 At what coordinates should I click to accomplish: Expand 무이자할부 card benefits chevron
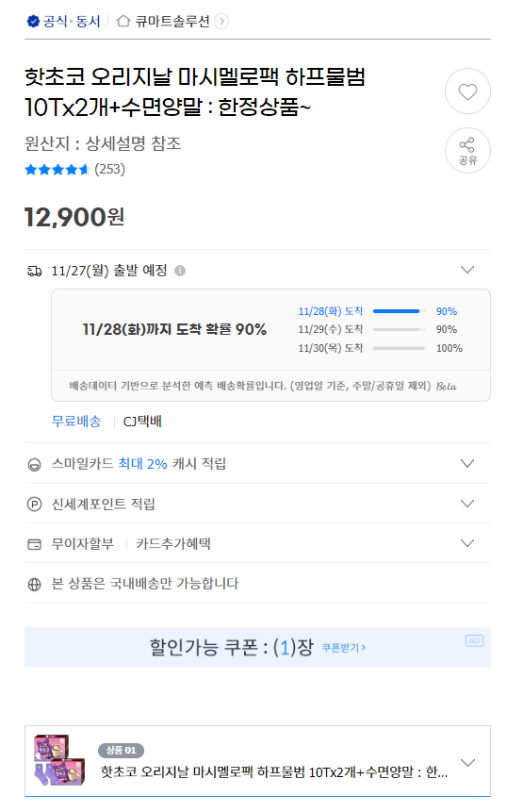tap(467, 543)
